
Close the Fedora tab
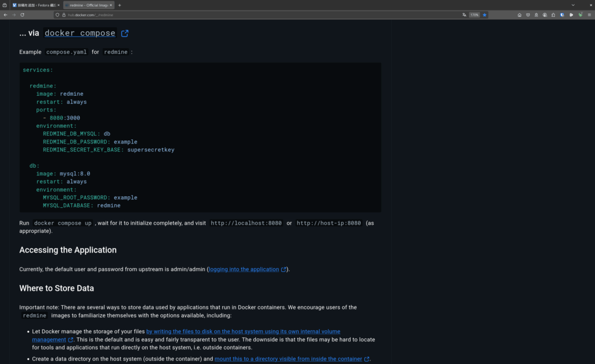tap(59, 5)
